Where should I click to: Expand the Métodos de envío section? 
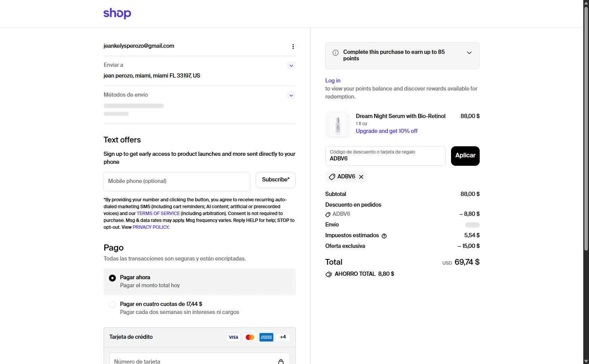[291, 95]
